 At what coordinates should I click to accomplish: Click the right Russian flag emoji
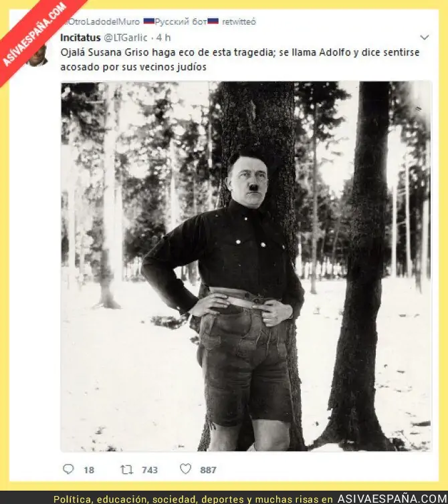[213, 21]
